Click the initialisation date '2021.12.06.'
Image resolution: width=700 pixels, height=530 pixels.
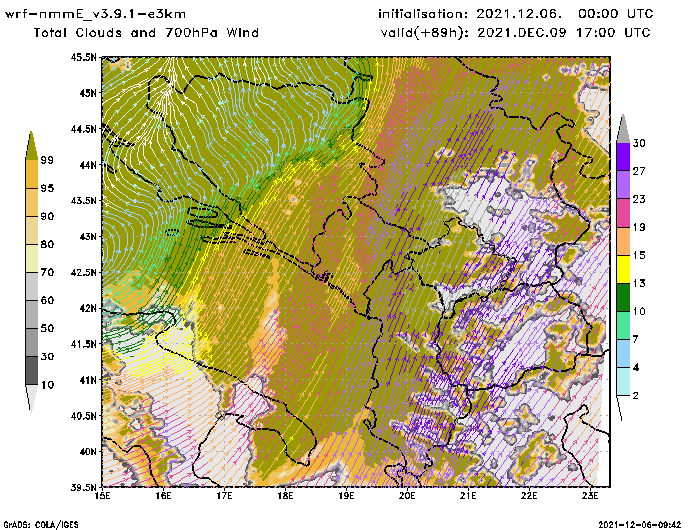click(519, 14)
